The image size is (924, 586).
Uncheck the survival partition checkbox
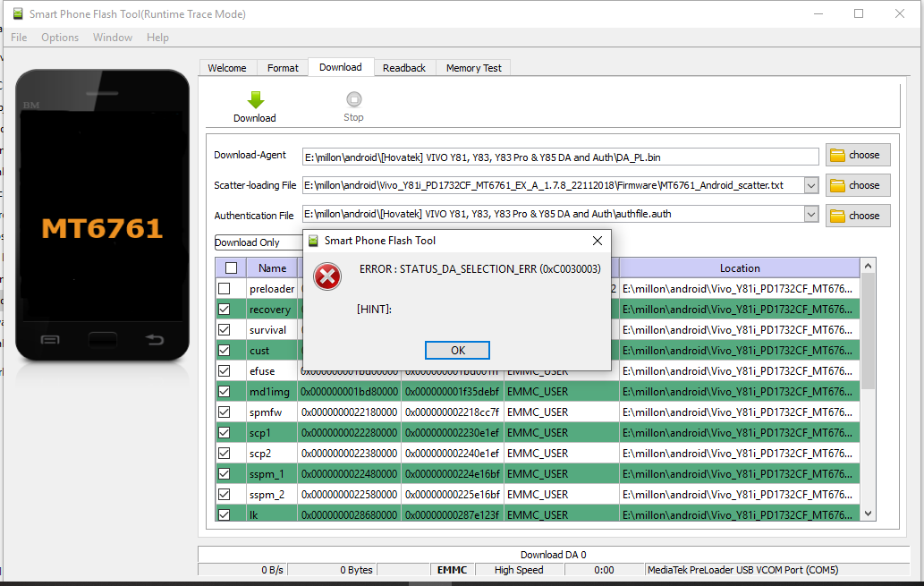pyautogui.click(x=224, y=330)
